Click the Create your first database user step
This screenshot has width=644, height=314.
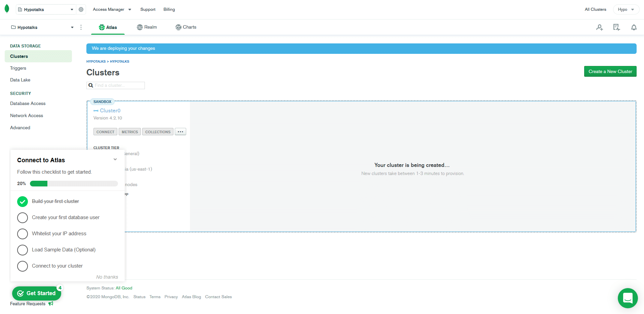(66, 218)
